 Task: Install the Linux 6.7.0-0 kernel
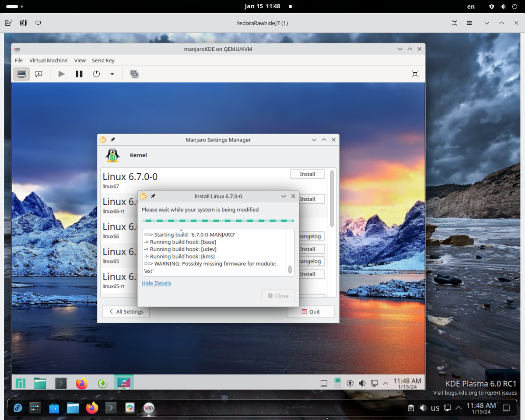pos(308,174)
